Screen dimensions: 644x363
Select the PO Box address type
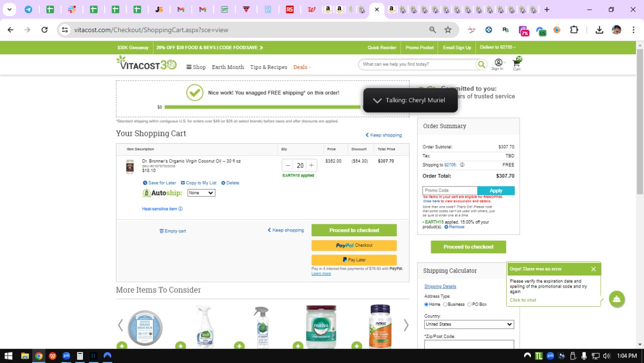pyautogui.click(x=469, y=304)
